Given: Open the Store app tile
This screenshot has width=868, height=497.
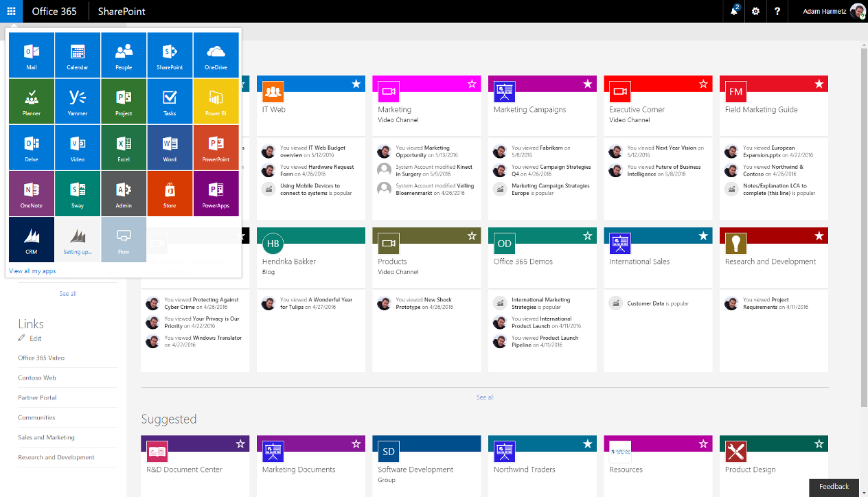Looking at the screenshot, I should pyautogui.click(x=170, y=193).
